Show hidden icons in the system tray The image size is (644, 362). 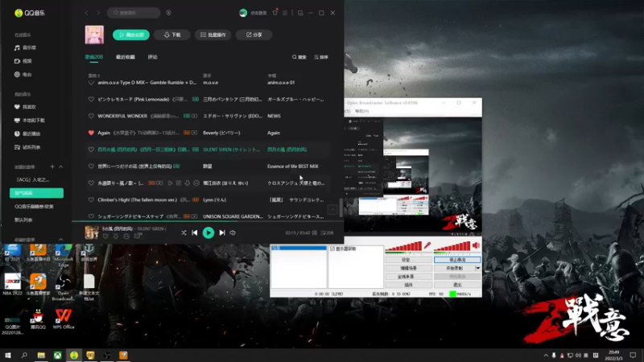546,356
